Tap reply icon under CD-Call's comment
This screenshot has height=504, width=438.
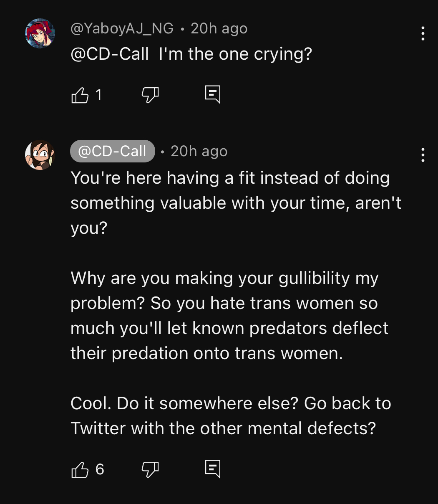tap(212, 469)
